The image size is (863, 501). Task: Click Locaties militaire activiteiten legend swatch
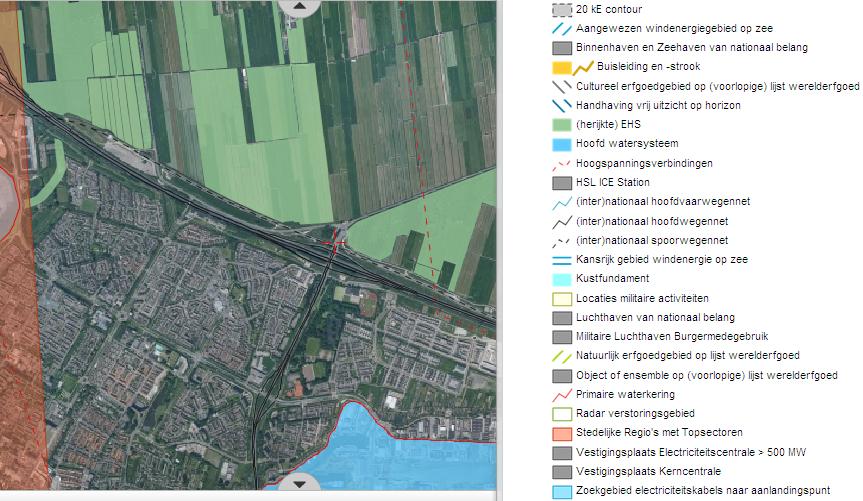pyautogui.click(x=562, y=299)
